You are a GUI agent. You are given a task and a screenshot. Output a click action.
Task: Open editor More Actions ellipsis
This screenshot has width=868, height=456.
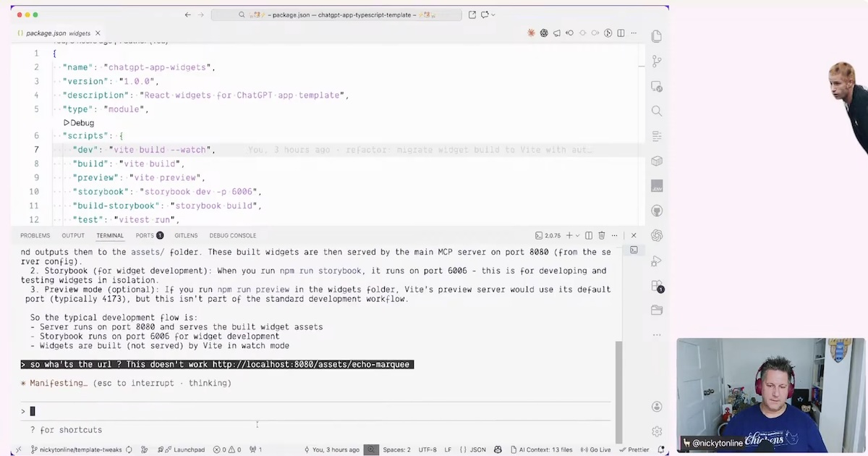[x=634, y=33]
